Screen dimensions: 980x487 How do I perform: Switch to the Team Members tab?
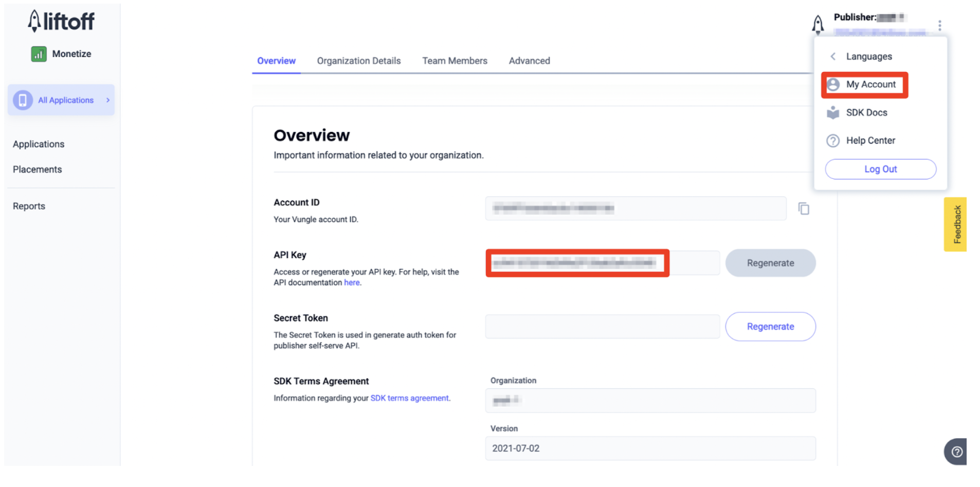point(455,61)
